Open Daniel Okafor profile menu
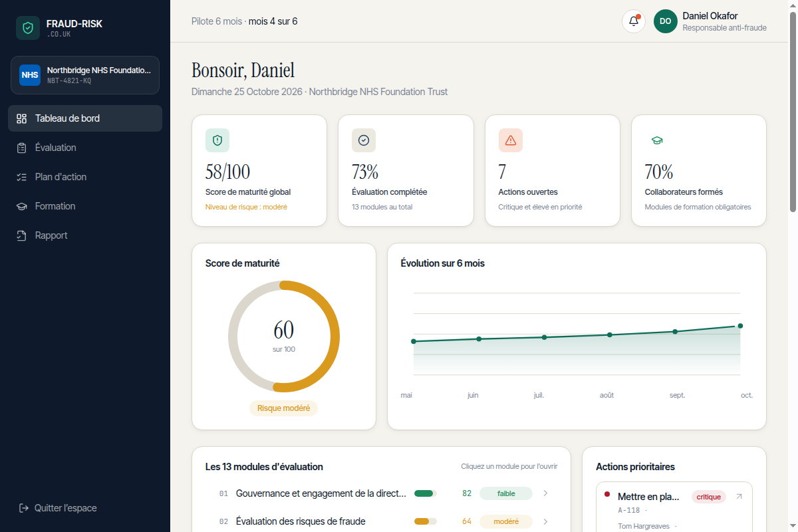 tap(710, 21)
